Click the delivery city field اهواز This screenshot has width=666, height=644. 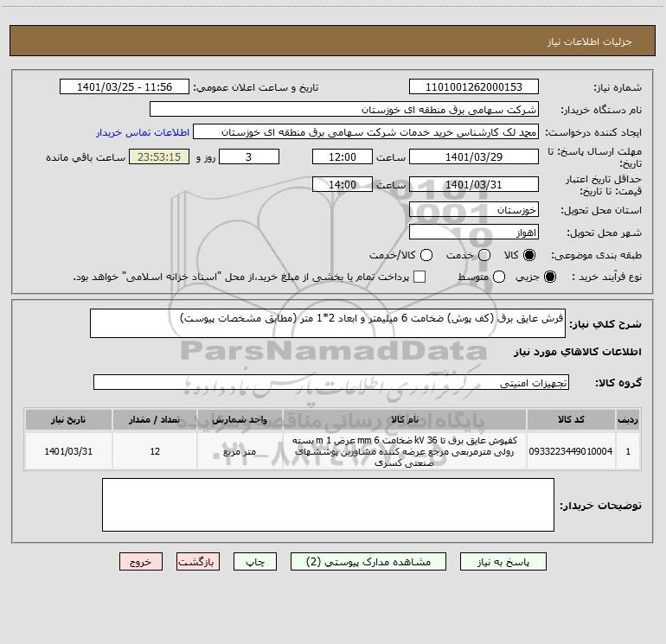pyautogui.click(x=474, y=232)
